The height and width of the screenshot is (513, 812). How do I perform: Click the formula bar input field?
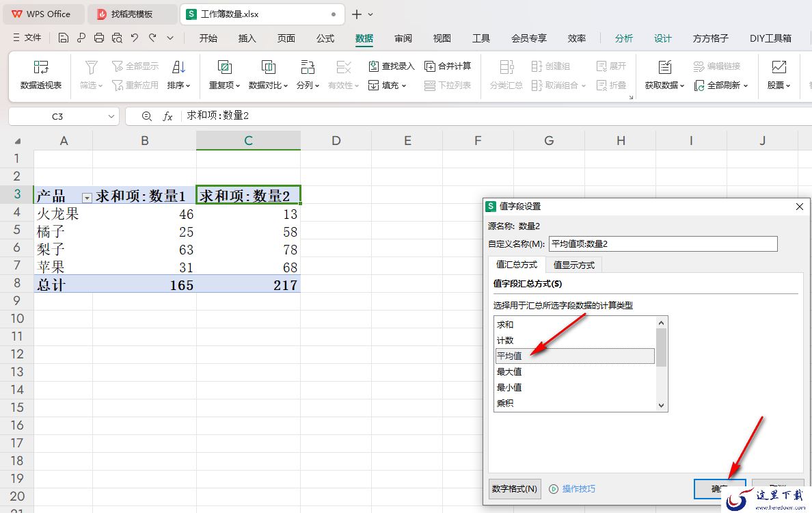497,116
